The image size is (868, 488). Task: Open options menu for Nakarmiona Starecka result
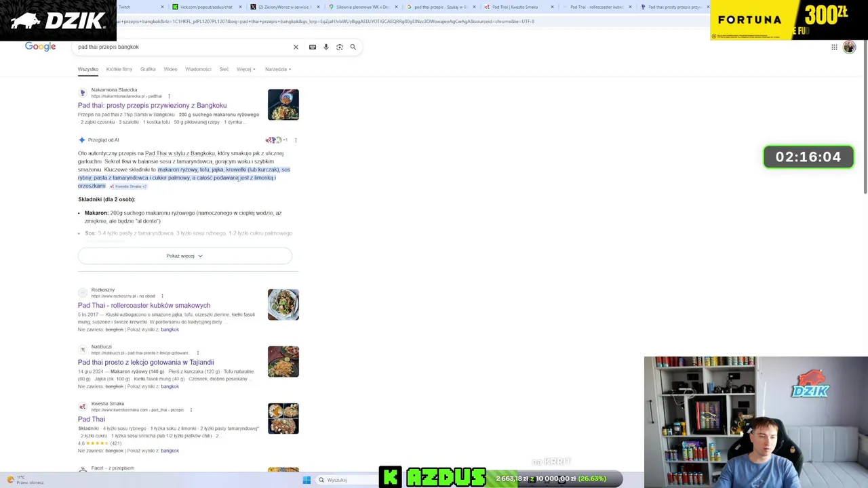click(x=169, y=96)
